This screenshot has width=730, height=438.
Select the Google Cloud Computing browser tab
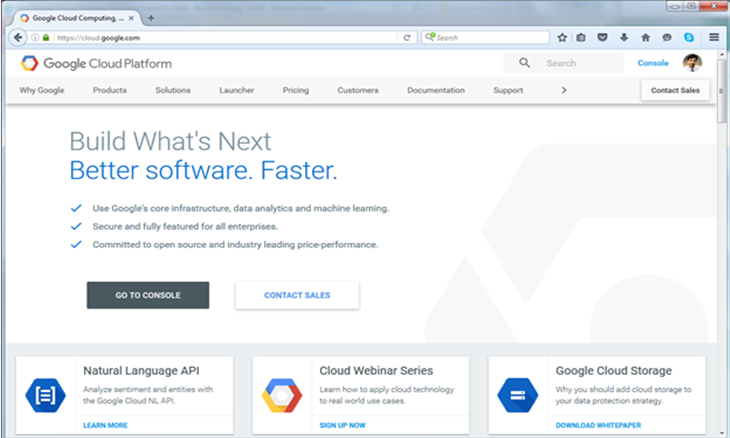77,18
